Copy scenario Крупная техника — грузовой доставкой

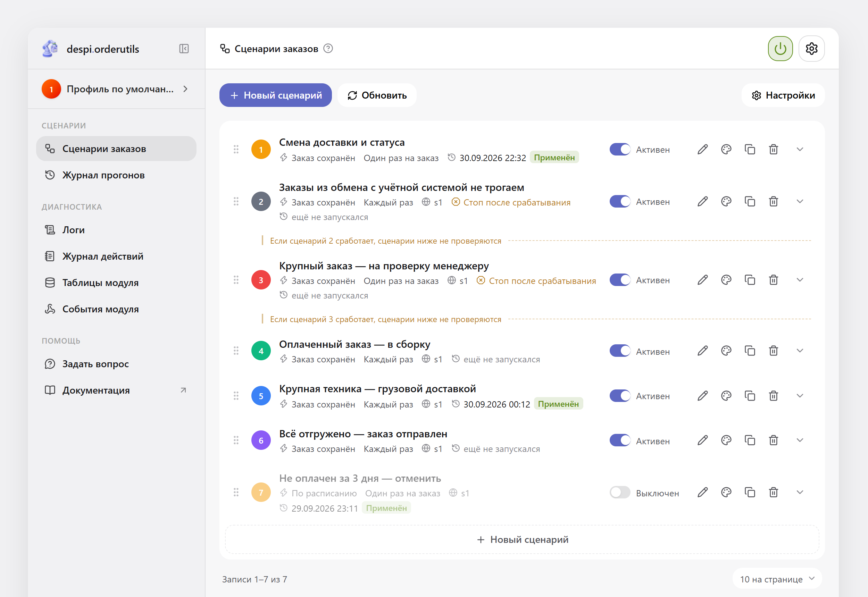click(750, 396)
